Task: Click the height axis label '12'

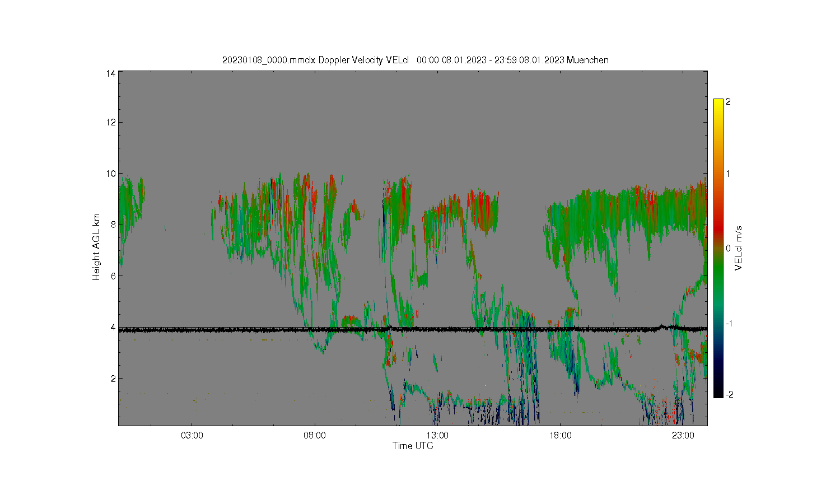Action: 110,122
